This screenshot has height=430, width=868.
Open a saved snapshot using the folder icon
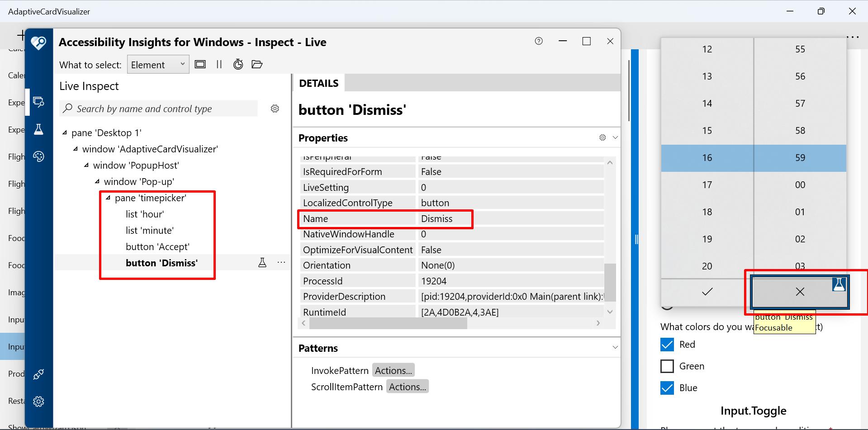pyautogui.click(x=257, y=64)
